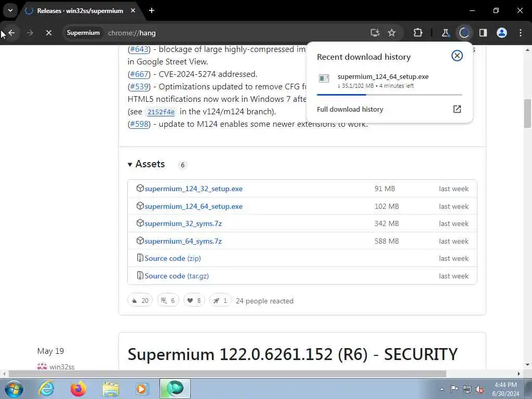The height and width of the screenshot is (399, 532).
Task: Close the Releases win32ss/supermium tab
Action: pyautogui.click(x=133, y=10)
